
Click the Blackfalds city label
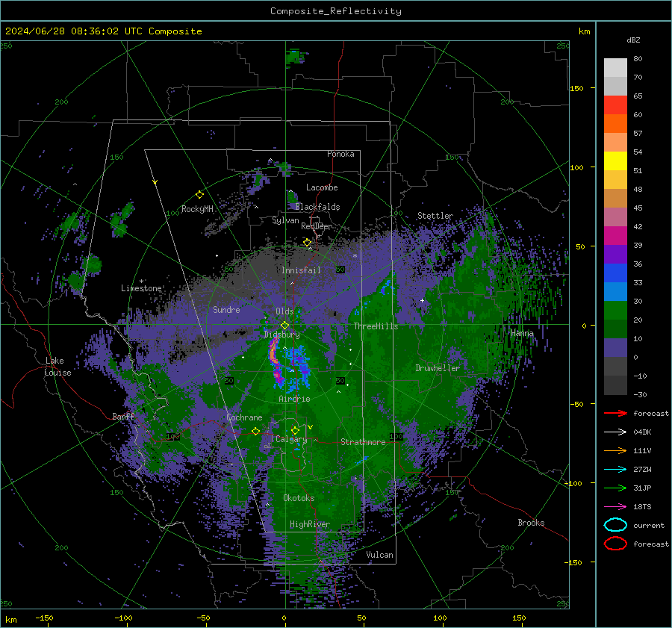(317, 207)
